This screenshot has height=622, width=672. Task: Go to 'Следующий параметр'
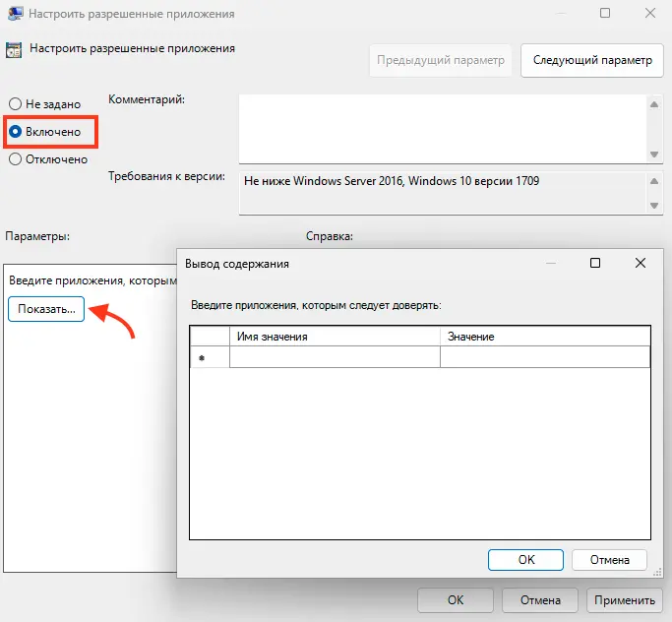pyautogui.click(x=591, y=60)
